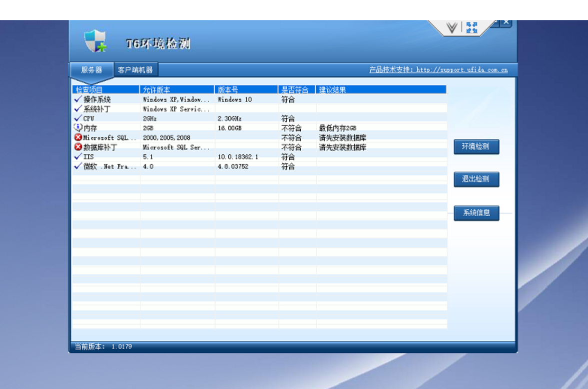Click the 允许版本 column header
Viewport: 588px width, 389px height.
click(x=177, y=89)
